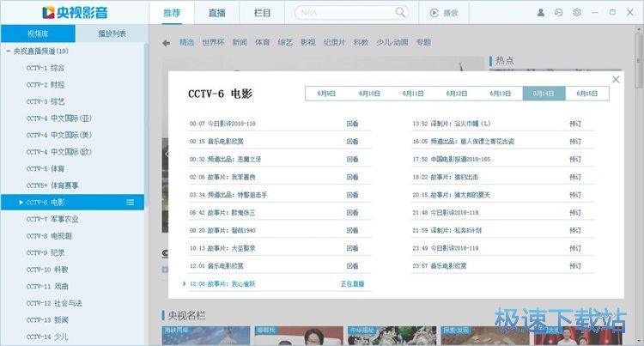Click 预订 for 23:57 音乐电影欣赏
The width and height of the screenshot is (644, 346).
[575, 266]
